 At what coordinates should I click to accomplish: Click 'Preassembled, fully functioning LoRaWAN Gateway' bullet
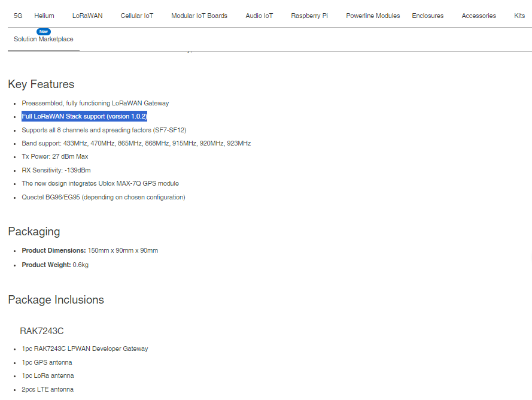pyautogui.click(x=95, y=103)
